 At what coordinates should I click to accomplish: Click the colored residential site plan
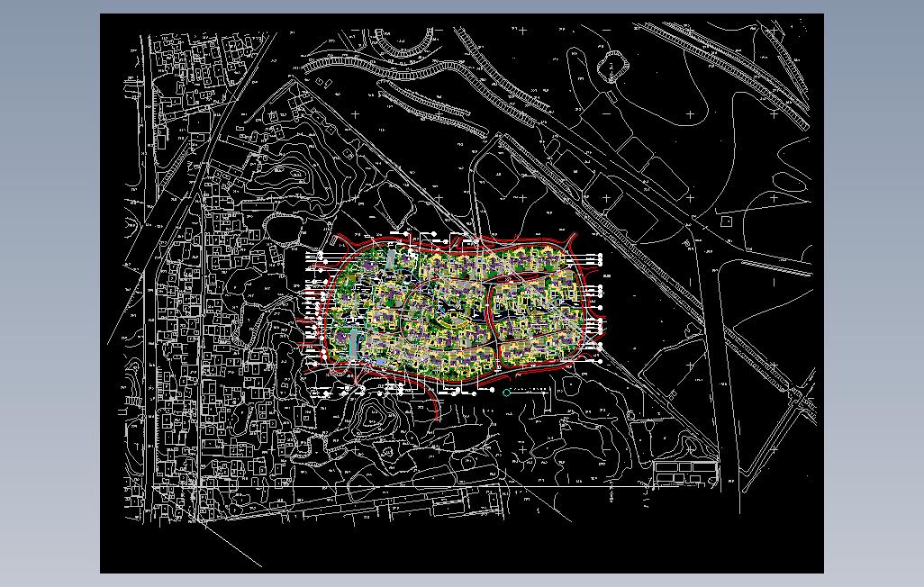click(454, 312)
